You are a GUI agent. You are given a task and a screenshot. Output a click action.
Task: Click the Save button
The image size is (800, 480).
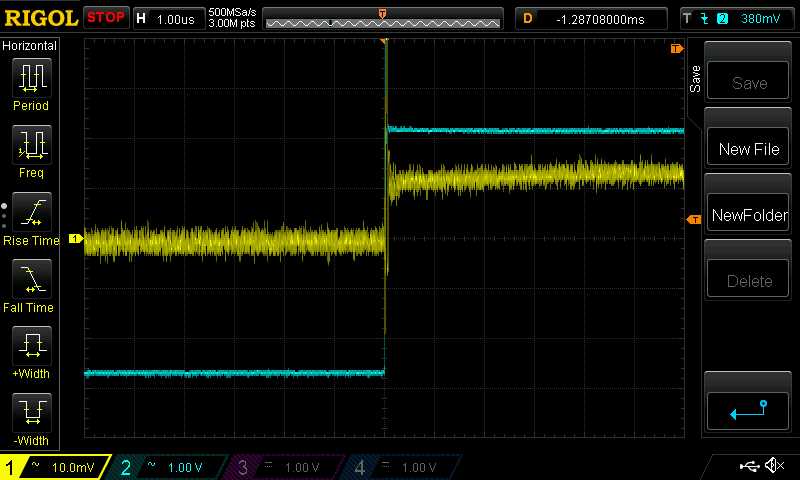pos(748,81)
